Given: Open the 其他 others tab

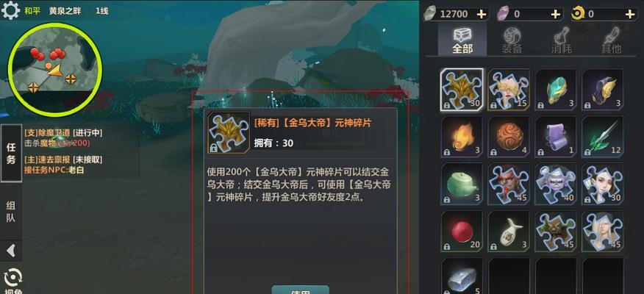Looking at the screenshot, I should [611, 40].
